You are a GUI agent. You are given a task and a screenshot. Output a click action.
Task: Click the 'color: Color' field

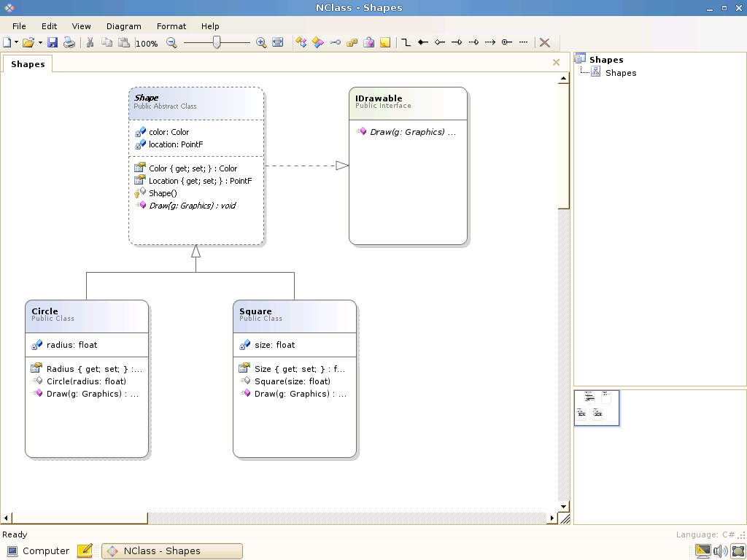(169, 132)
